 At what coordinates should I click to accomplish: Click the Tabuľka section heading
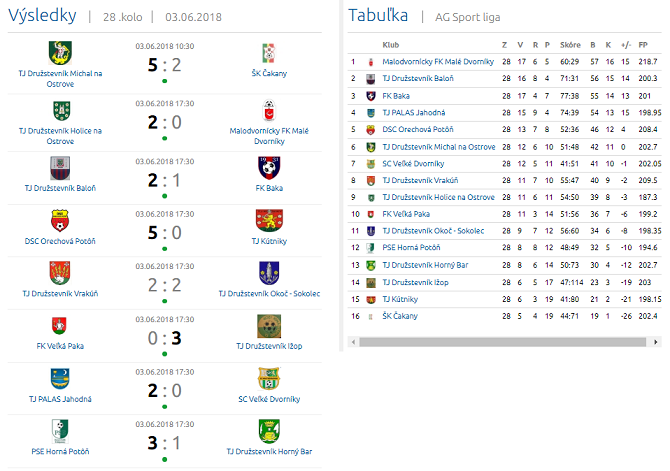376,16
